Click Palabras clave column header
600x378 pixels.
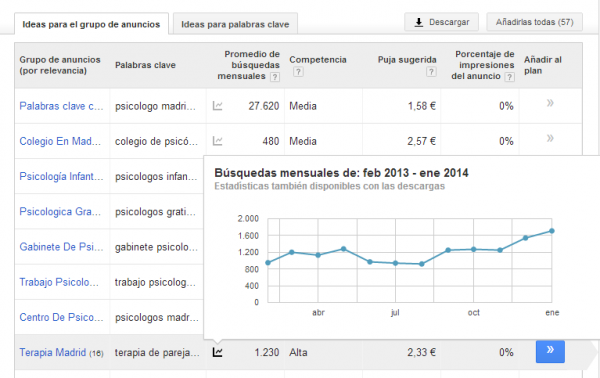point(145,65)
